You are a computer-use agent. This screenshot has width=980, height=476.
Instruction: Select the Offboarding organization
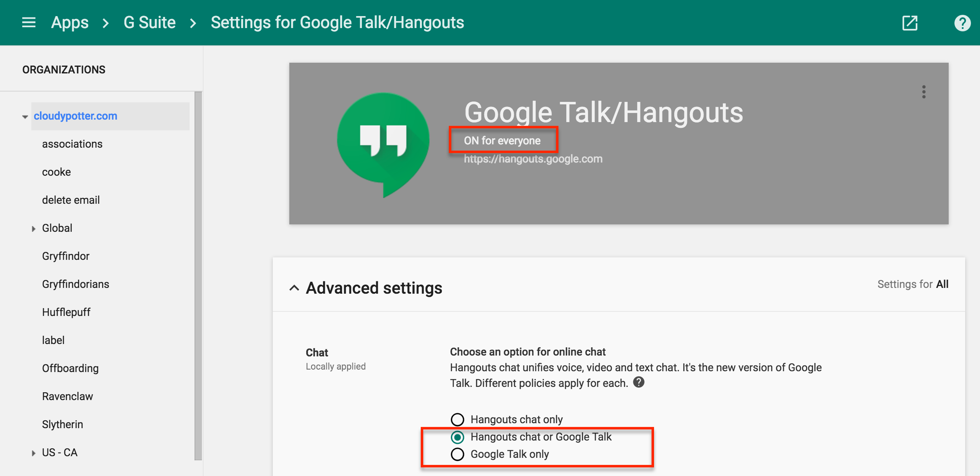[70, 368]
